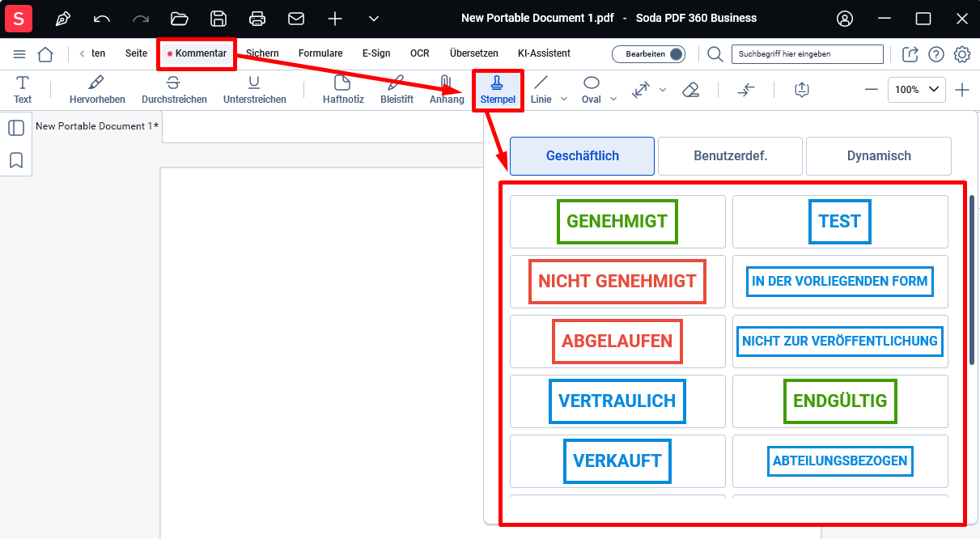
Task: Open the KI-Assistent tab
Action: coord(544,53)
